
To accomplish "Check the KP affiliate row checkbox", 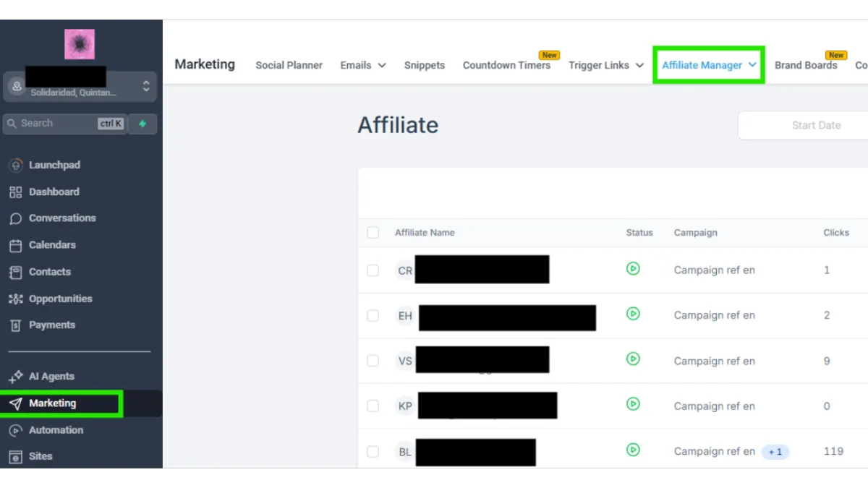I will pos(373,406).
